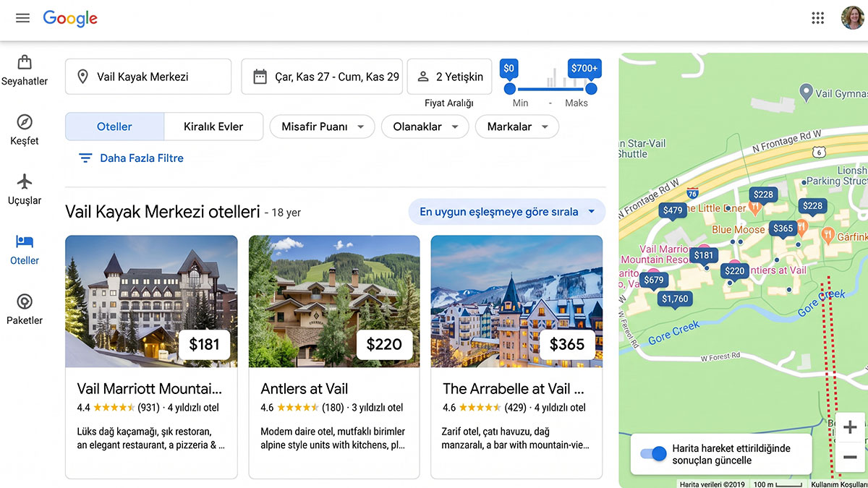
Task: Click the maximum price slider handle
Action: (x=591, y=88)
